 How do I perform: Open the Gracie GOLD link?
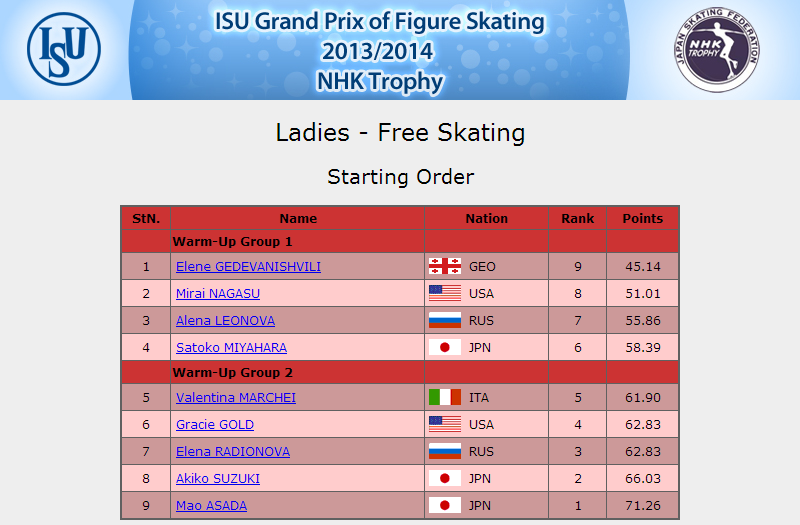215,425
